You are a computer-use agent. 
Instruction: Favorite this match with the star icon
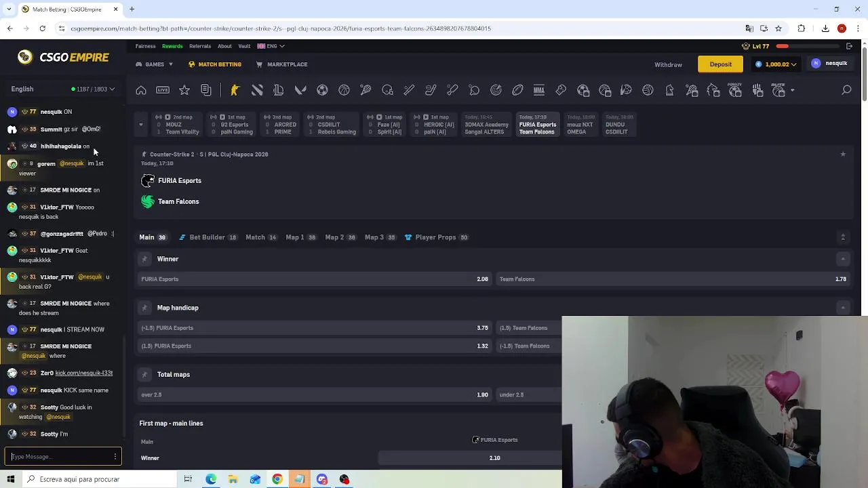click(843, 155)
